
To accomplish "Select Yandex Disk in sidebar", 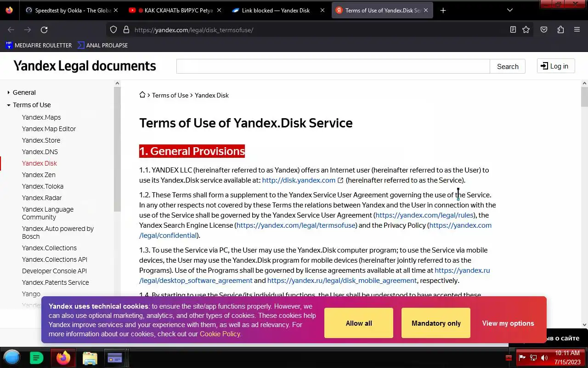I will 40,163.
